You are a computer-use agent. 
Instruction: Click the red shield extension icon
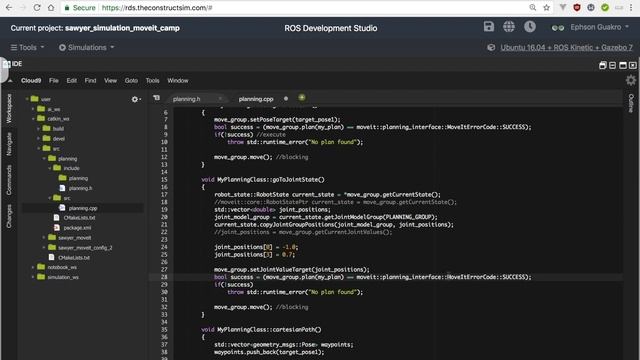[577, 7]
